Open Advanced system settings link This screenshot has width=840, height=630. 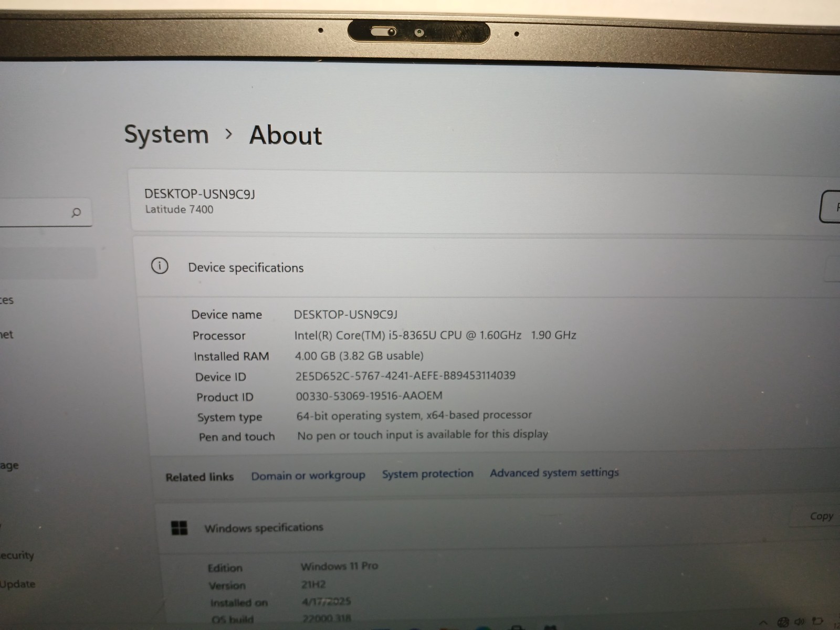click(554, 472)
